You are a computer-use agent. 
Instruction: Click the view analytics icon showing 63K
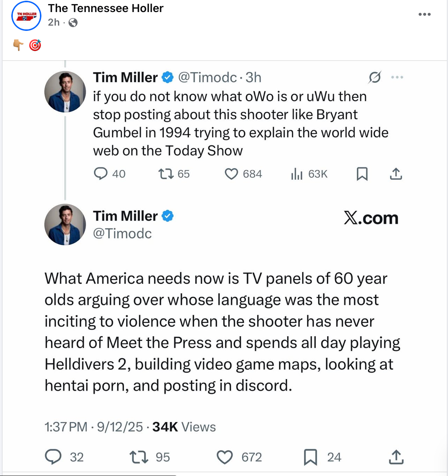(297, 174)
